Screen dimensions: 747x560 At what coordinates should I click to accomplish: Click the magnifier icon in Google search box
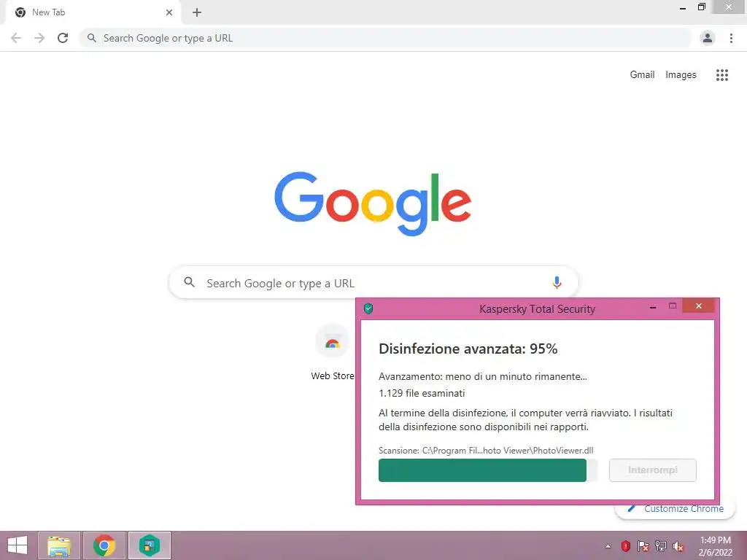pos(189,282)
